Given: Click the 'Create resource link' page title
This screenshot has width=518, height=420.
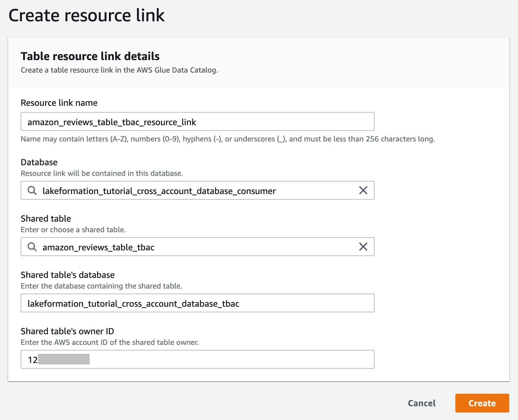Looking at the screenshot, I should coord(86,15).
